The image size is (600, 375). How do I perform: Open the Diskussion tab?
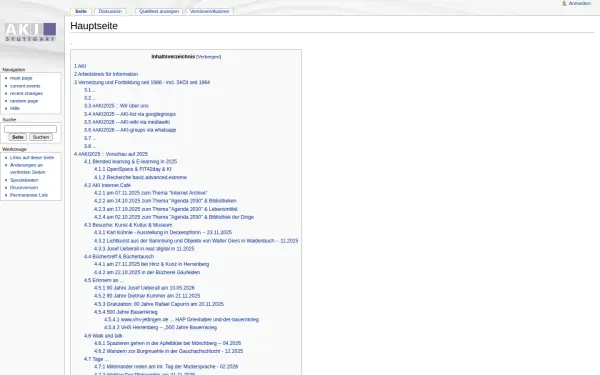110,11
